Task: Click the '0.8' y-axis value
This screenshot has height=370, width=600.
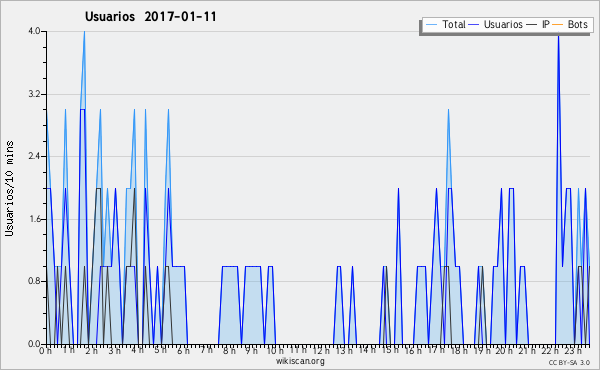Action: click(x=34, y=282)
